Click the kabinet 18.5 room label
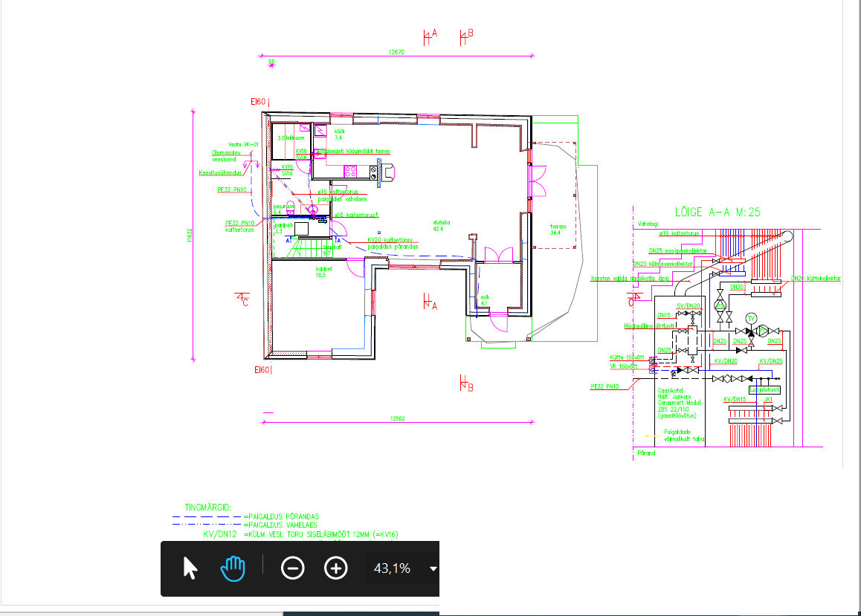The image size is (861, 616). tap(323, 272)
